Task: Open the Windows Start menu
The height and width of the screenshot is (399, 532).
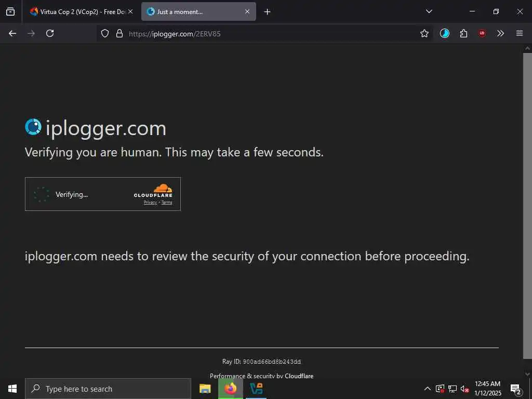Action: [12, 389]
